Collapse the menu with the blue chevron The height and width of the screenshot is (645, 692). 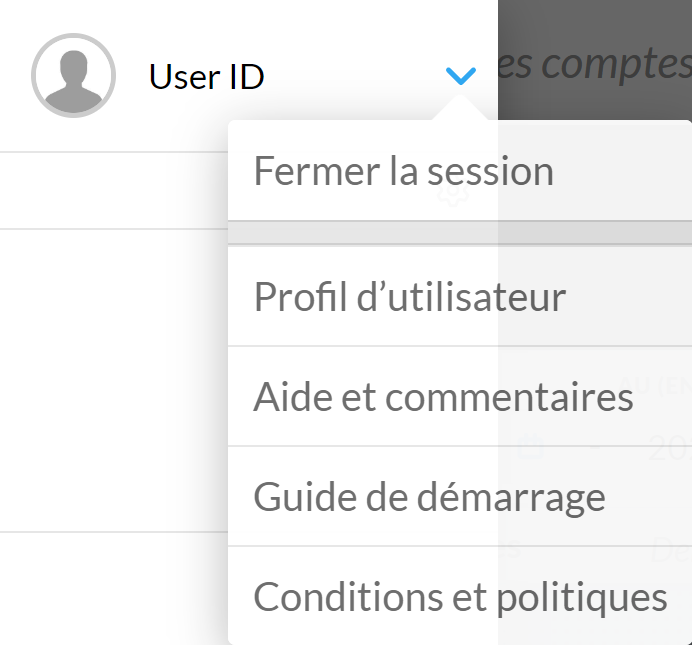[460, 76]
